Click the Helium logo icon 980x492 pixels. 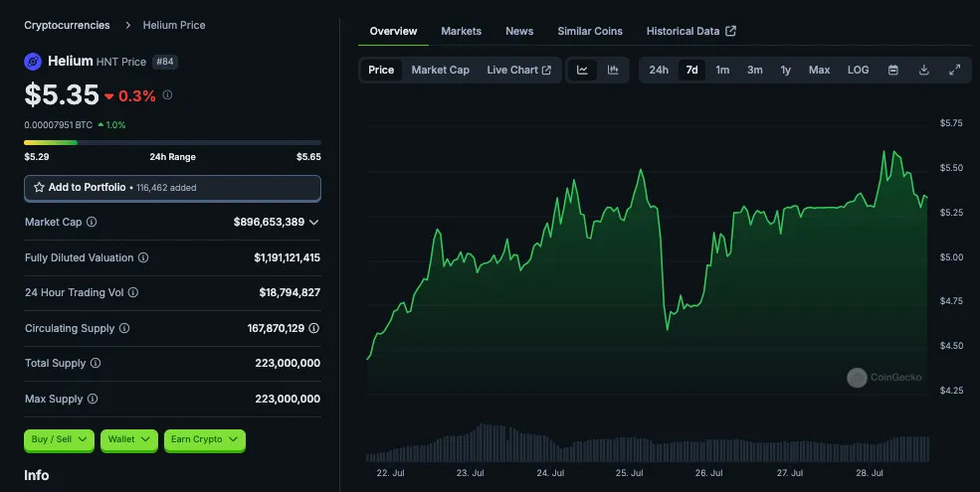coord(33,62)
